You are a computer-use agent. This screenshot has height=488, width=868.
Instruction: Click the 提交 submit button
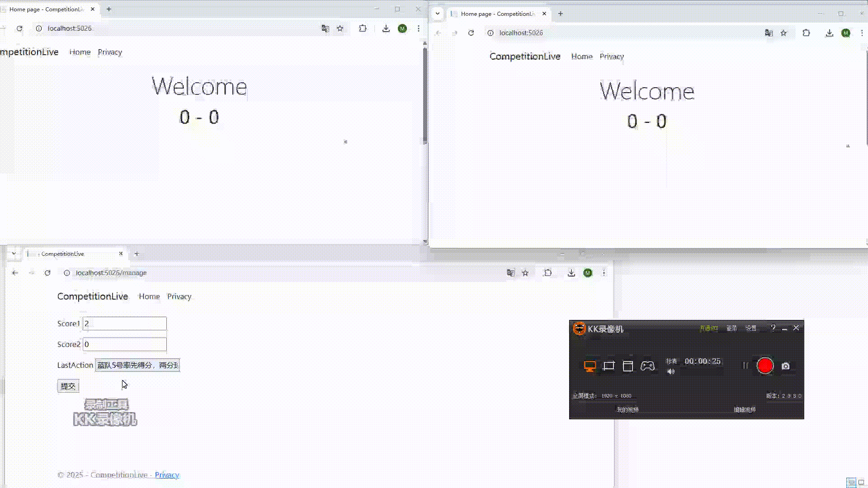pos(68,386)
